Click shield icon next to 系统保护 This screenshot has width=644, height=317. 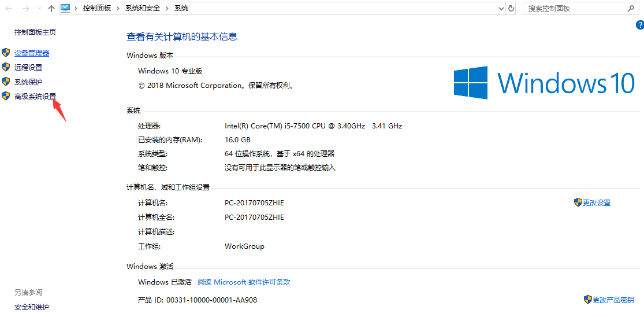pos(6,82)
